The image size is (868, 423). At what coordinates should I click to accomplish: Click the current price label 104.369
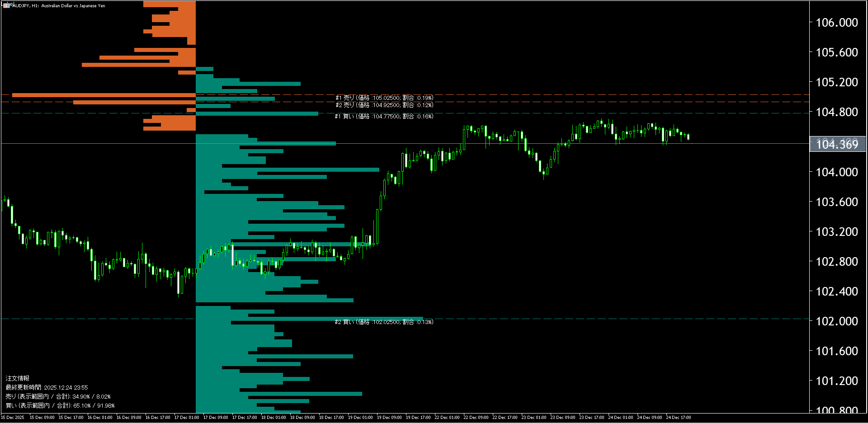pyautogui.click(x=837, y=144)
